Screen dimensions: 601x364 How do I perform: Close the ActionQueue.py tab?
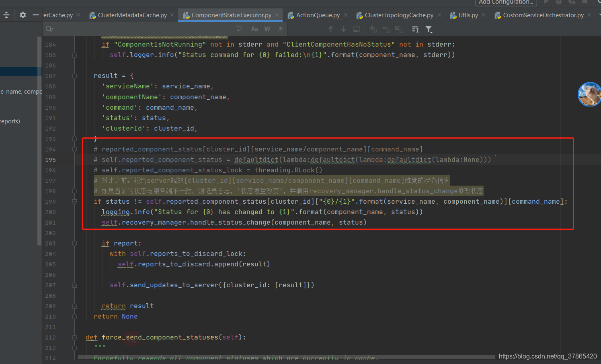pyautogui.click(x=345, y=15)
